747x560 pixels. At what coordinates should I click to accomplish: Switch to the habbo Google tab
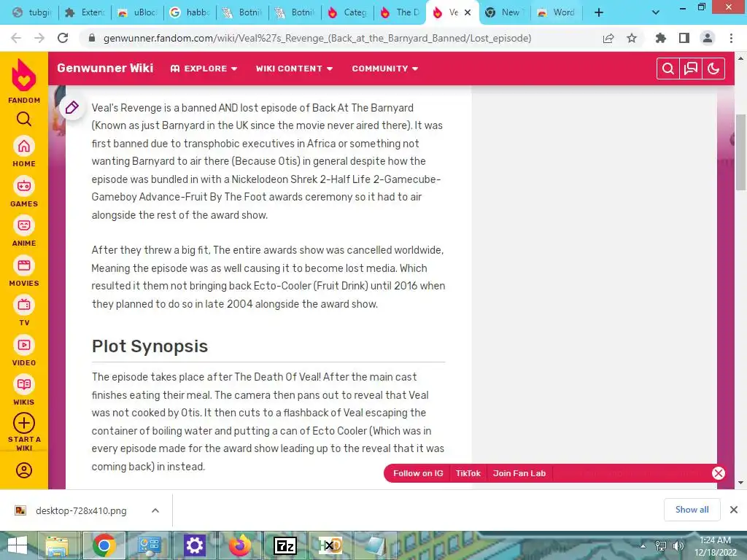[190, 12]
